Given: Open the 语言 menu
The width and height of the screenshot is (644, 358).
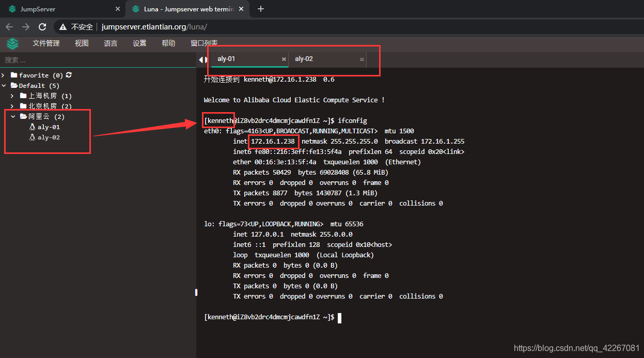Looking at the screenshot, I should (111, 43).
